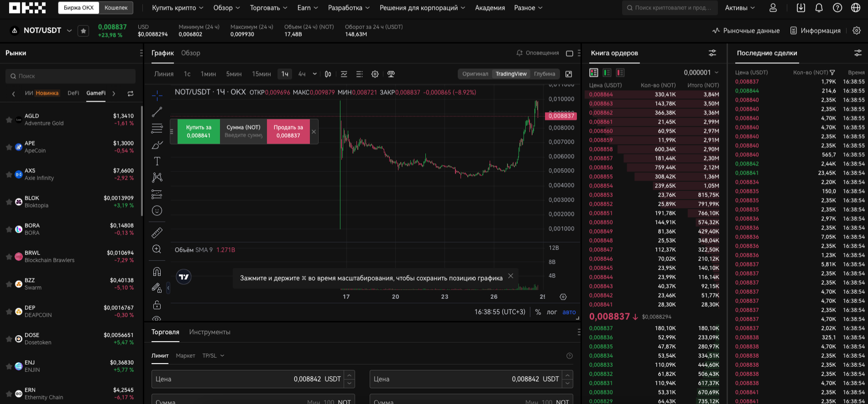Select the ruler measure tool
The image size is (868, 404).
coord(157,233)
